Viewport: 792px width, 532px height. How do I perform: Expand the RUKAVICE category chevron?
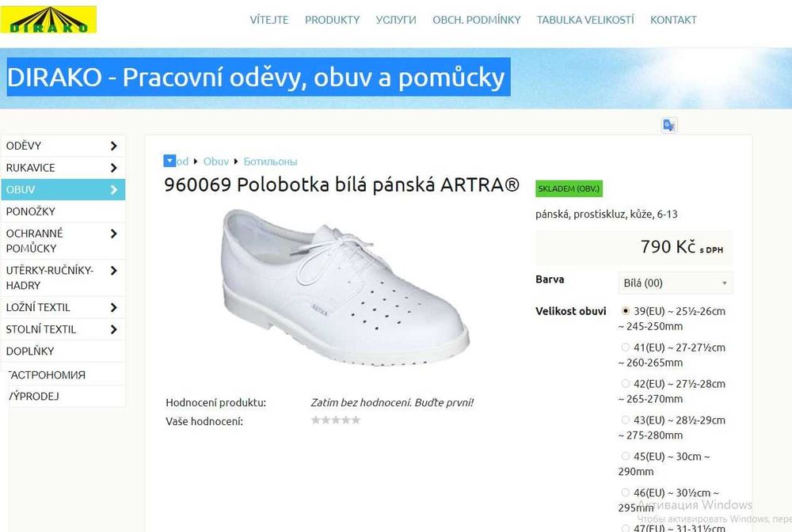point(113,168)
